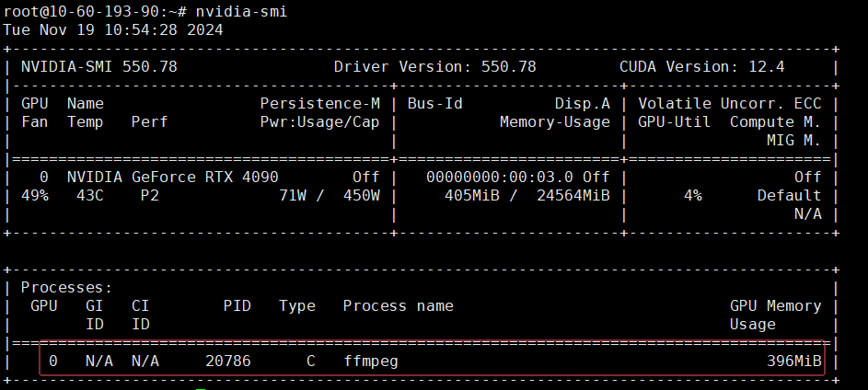Click the Process name column header

[398, 306]
